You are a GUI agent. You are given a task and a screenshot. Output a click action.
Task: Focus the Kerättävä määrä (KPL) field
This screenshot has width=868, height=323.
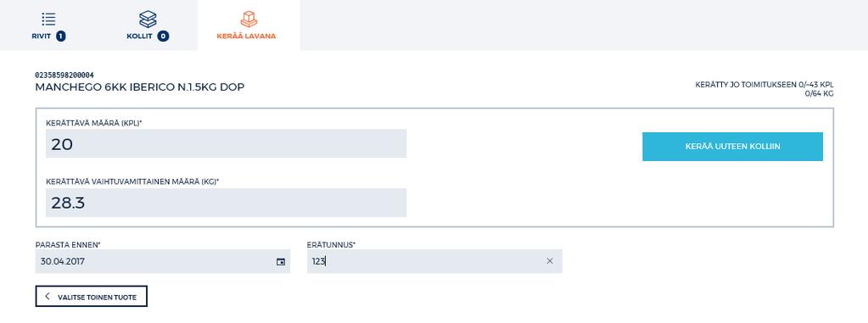[x=226, y=144]
